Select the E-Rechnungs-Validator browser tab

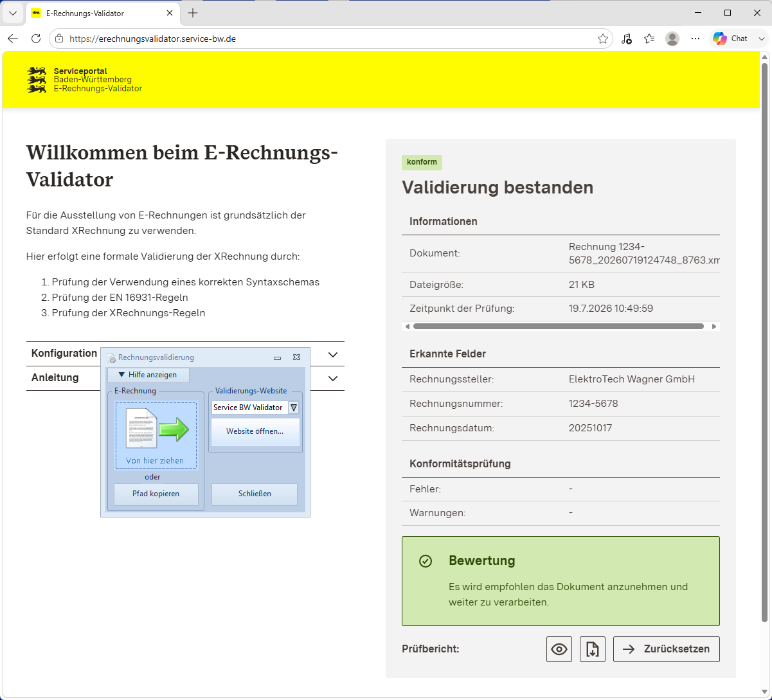103,13
